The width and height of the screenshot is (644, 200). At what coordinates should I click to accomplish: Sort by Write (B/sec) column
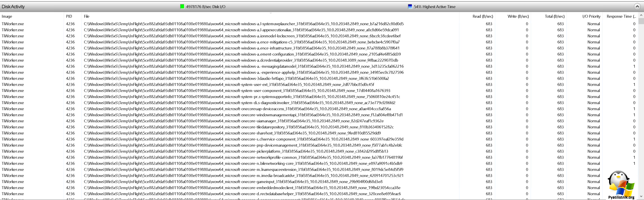pyautogui.click(x=518, y=16)
